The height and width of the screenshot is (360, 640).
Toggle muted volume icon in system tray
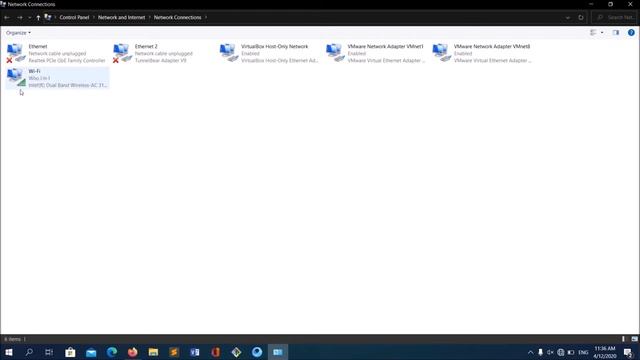click(550, 352)
